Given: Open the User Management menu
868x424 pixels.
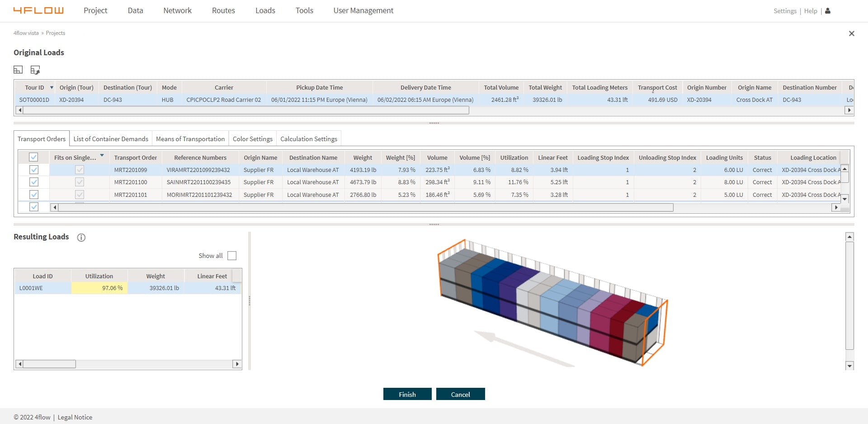Looking at the screenshot, I should pos(363,10).
